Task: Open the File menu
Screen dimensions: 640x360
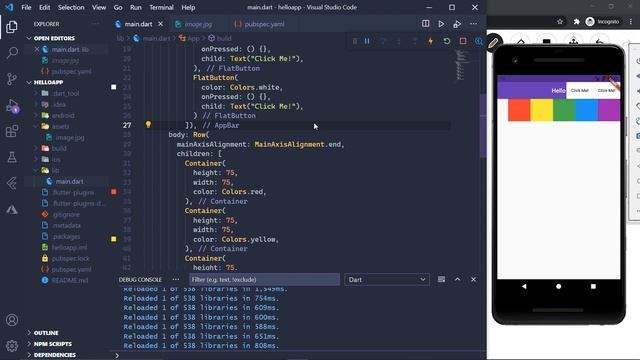Action: [x=26, y=7]
